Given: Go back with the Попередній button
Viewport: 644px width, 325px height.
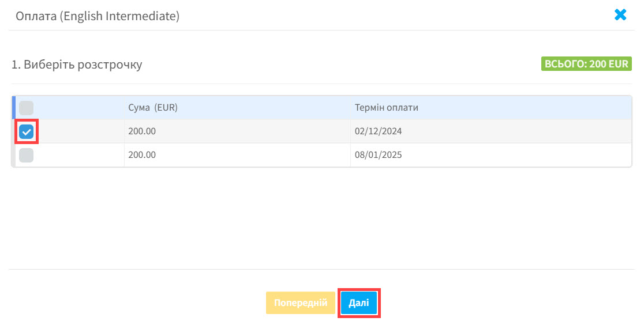Looking at the screenshot, I should tap(301, 303).
